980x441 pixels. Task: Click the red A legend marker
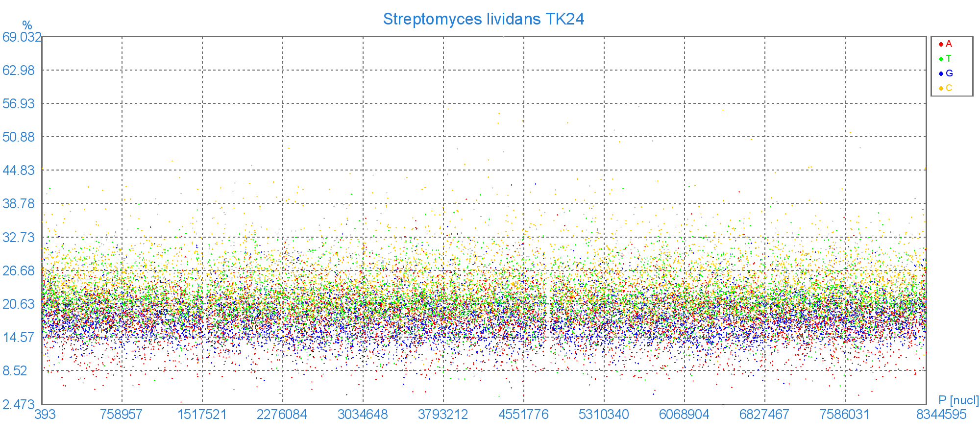pos(941,44)
